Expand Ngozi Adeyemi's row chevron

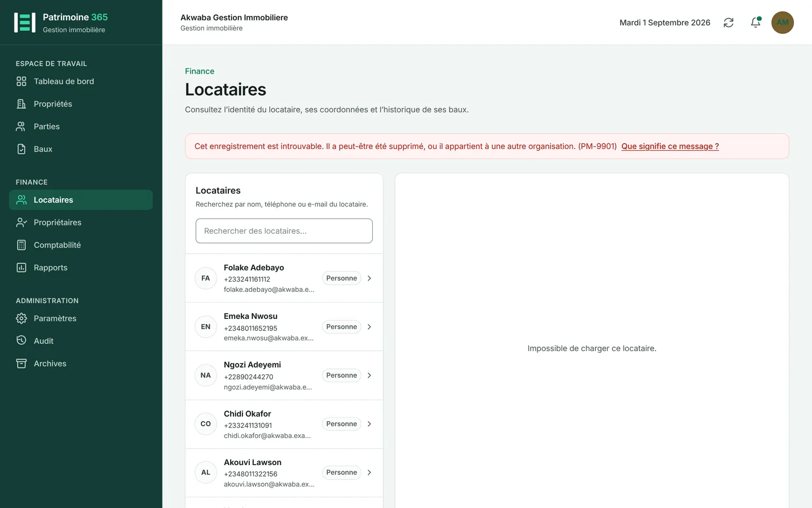[x=369, y=375]
